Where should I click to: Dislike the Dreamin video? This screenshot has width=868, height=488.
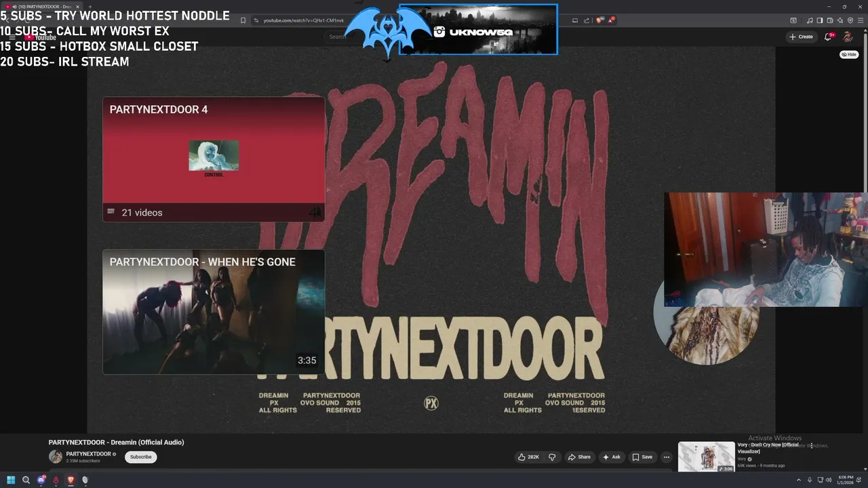pos(552,457)
